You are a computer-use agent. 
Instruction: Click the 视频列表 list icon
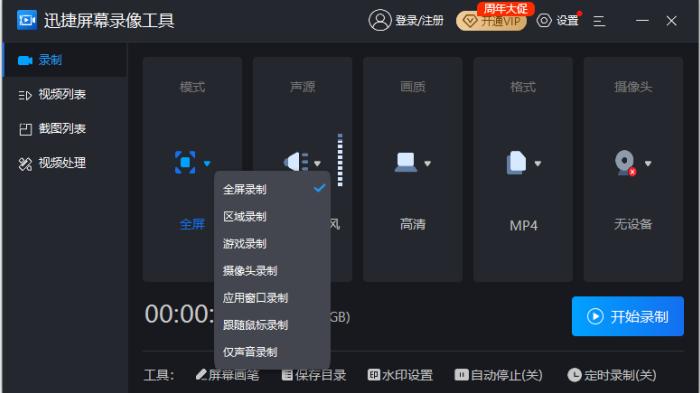click(x=25, y=95)
